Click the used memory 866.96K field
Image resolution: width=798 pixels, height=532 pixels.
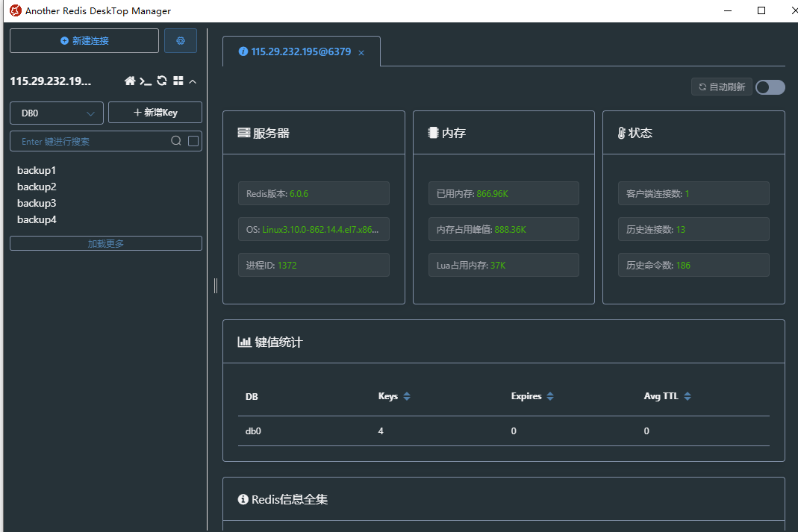click(x=503, y=193)
